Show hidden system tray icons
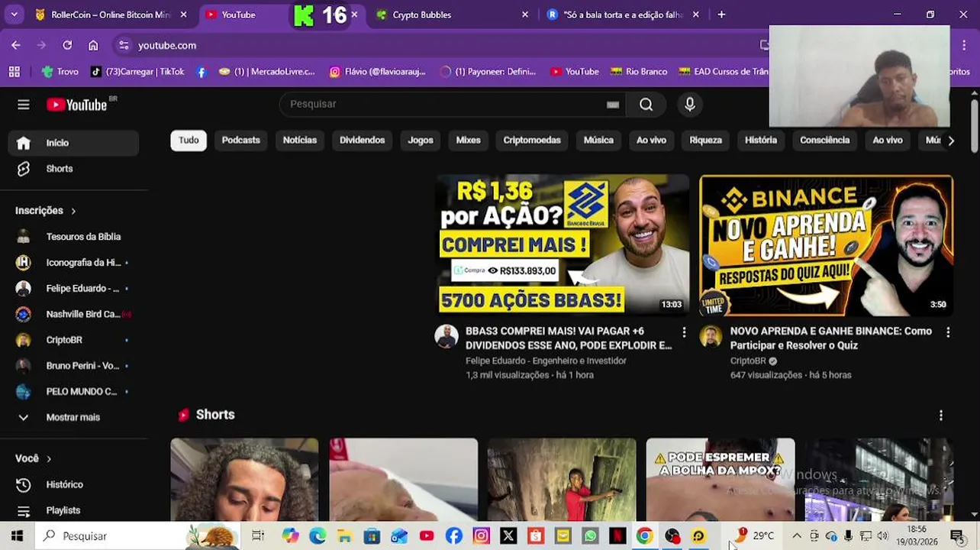Screen dimensions: 980x550 coord(797,536)
